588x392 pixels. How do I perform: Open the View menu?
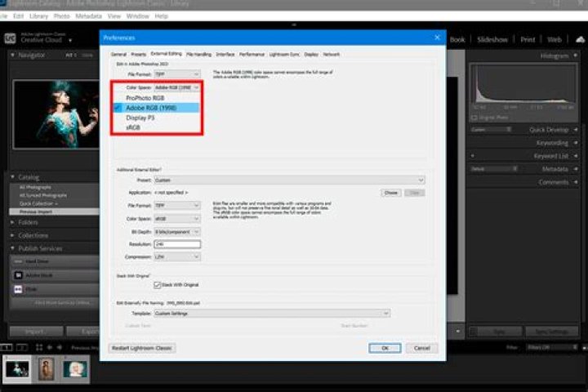coord(114,16)
